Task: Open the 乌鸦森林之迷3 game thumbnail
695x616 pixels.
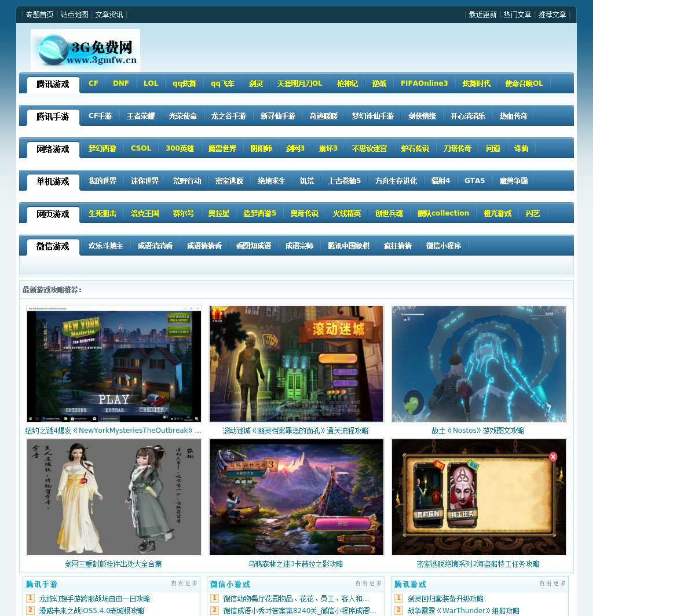Action: coord(296,497)
